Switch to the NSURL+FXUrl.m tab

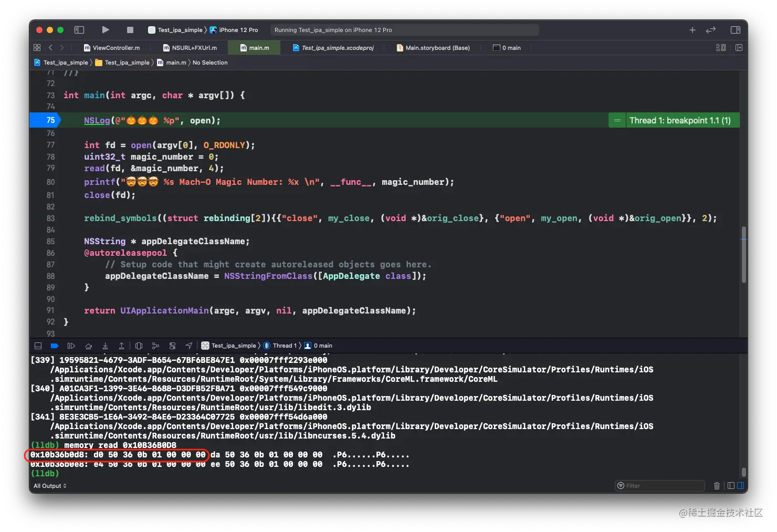pos(190,48)
